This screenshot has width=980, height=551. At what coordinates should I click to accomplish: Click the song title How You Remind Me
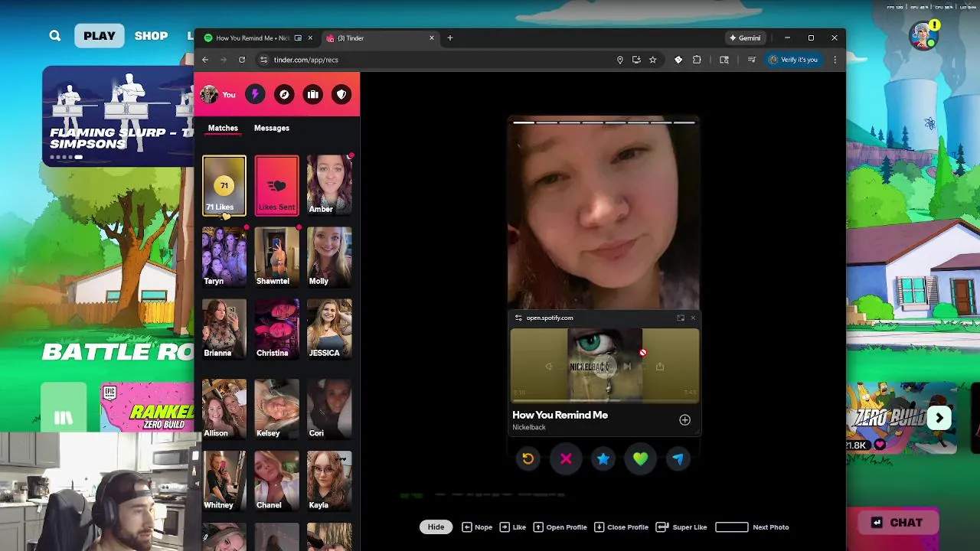[x=560, y=415]
